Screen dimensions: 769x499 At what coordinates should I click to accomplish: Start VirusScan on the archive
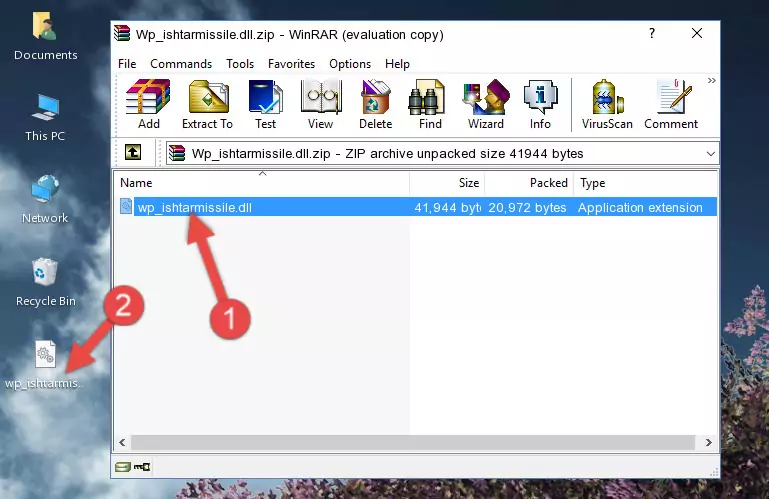(607, 104)
